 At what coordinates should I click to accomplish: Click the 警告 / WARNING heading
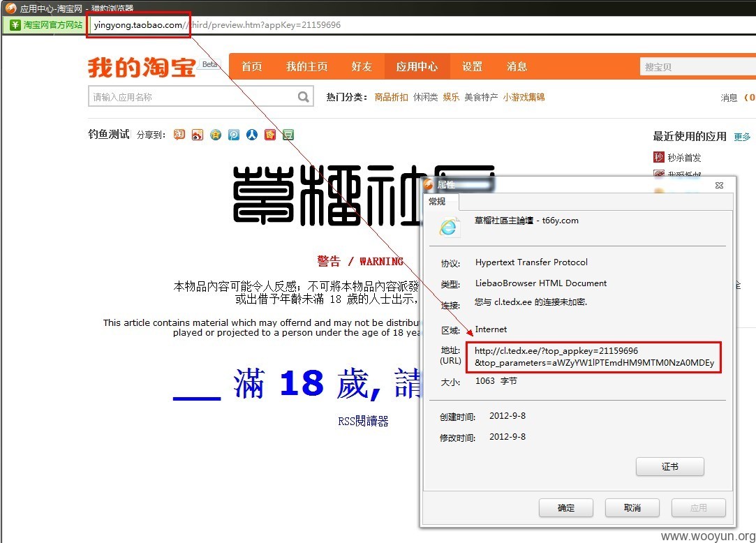coord(360,261)
